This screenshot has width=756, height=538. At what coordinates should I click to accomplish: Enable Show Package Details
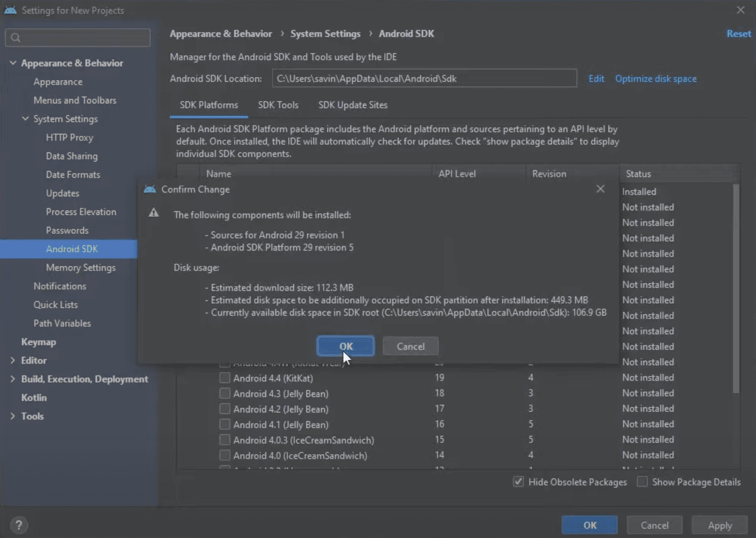642,481
